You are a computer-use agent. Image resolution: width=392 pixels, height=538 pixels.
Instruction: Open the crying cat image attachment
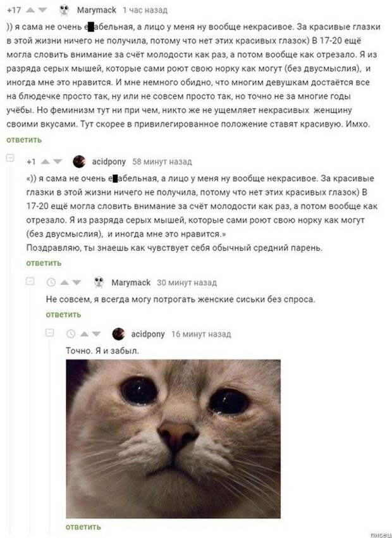pos(173,439)
